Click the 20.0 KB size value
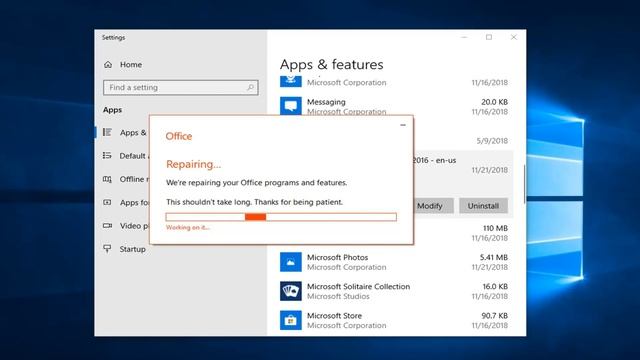The height and width of the screenshot is (360, 640). 494,102
